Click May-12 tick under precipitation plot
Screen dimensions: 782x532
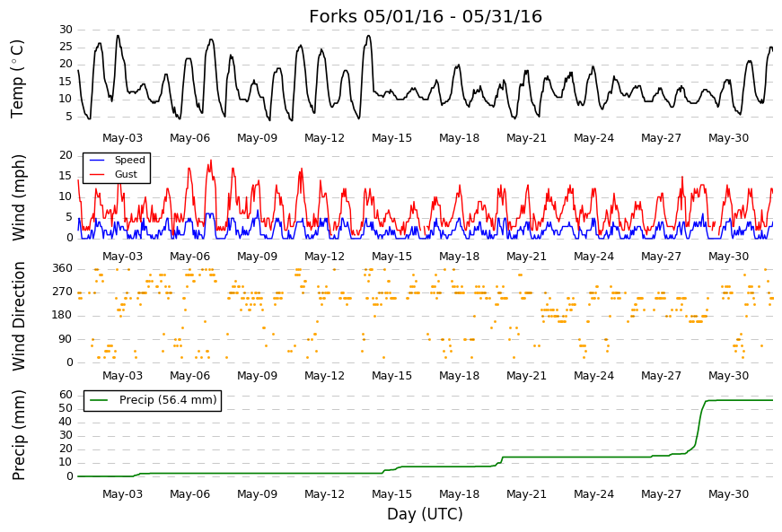[324, 494]
